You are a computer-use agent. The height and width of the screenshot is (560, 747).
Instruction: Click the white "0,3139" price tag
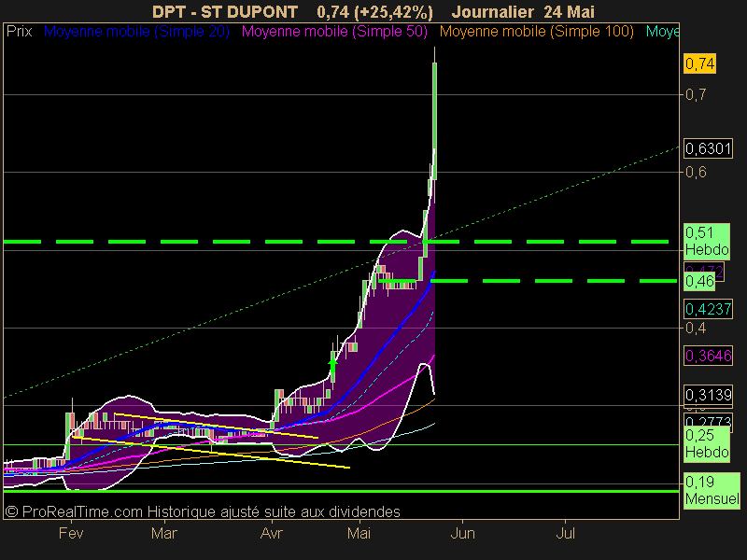pyautogui.click(x=708, y=395)
